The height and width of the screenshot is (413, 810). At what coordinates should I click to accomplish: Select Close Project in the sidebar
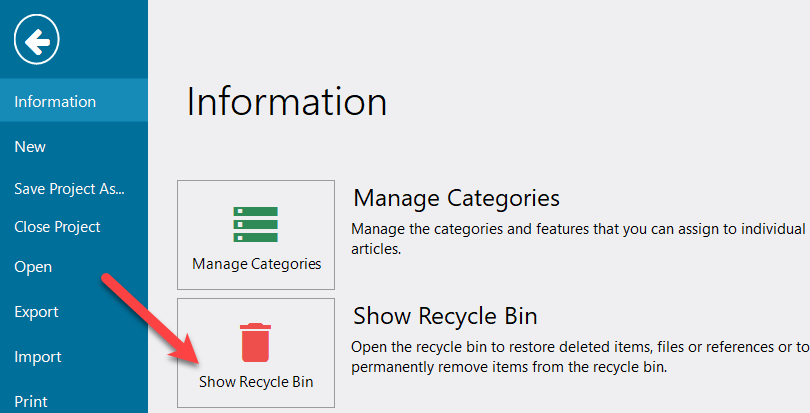pyautogui.click(x=57, y=227)
